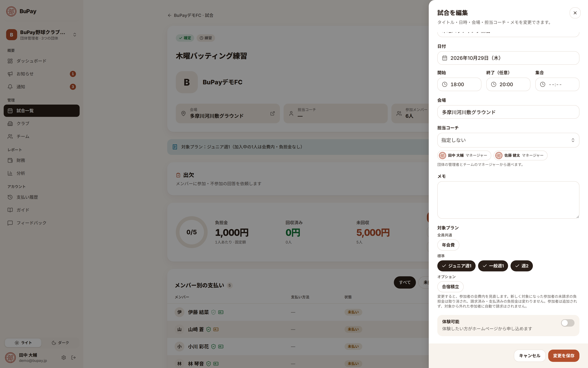
Task: Open the 担当コーチ dropdown
Action: (508, 140)
